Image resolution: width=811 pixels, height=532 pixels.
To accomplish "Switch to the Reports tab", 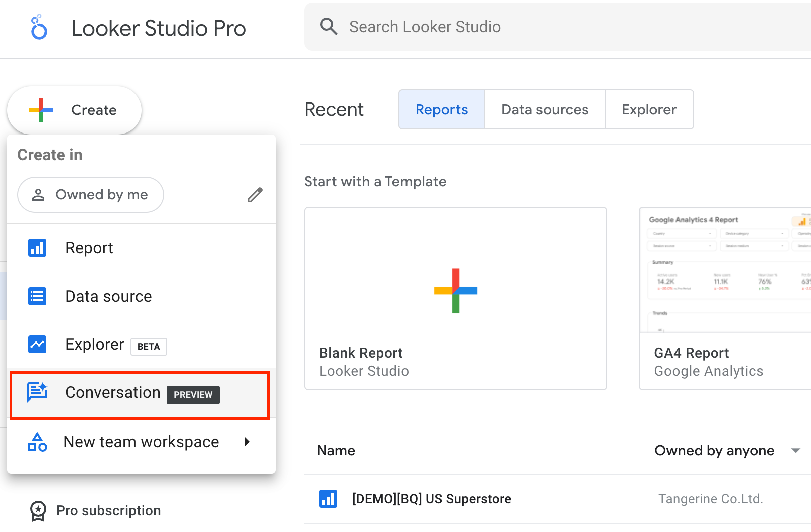I will (442, 109).
